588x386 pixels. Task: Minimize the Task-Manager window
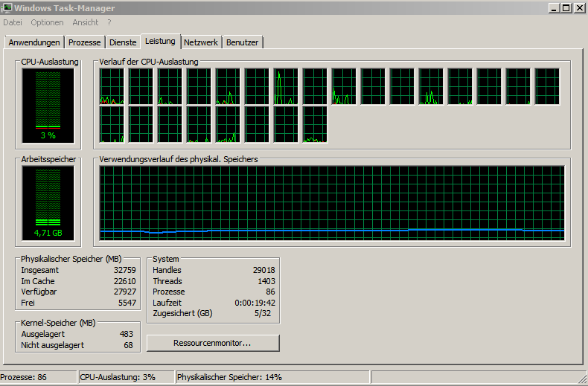click(x=554, y=8)
